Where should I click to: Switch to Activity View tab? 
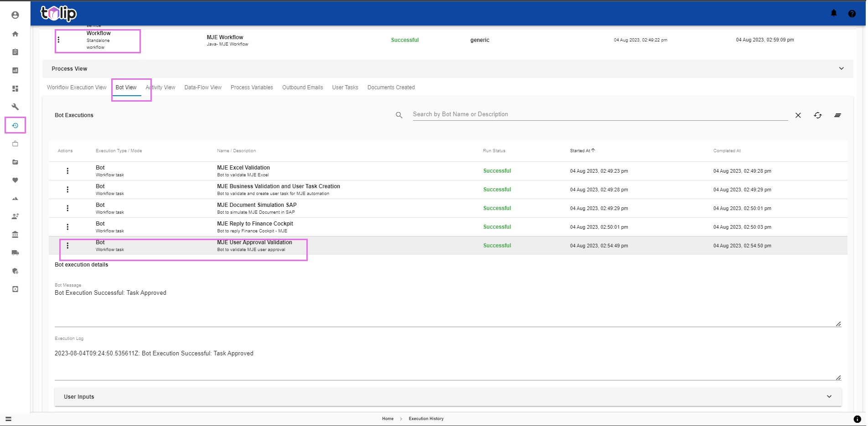click(160, 87)
